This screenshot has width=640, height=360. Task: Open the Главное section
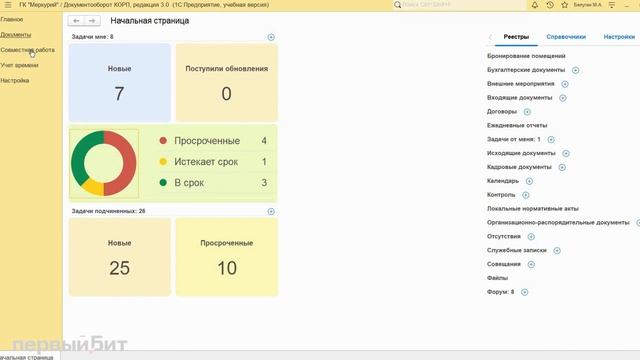(12, 19)
